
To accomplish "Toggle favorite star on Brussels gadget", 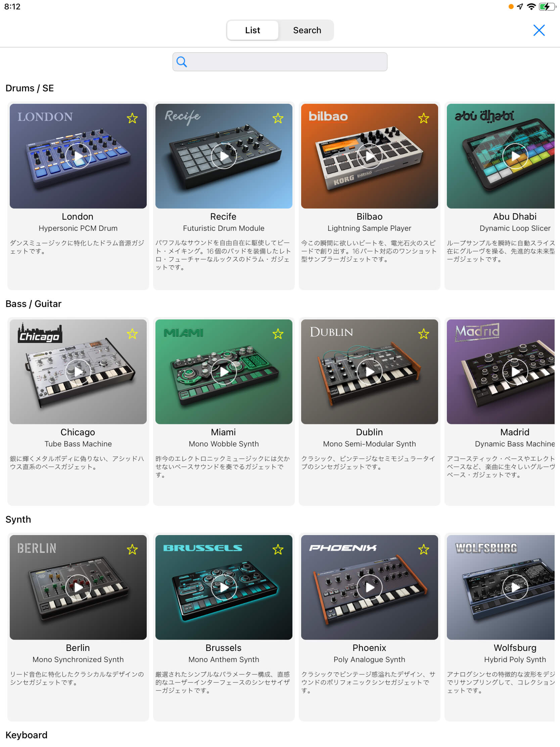I will click(x=278, y=550).
